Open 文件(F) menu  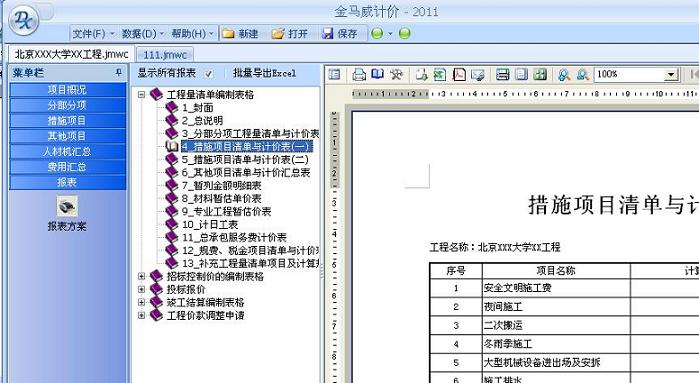click(x=93, y=33)
